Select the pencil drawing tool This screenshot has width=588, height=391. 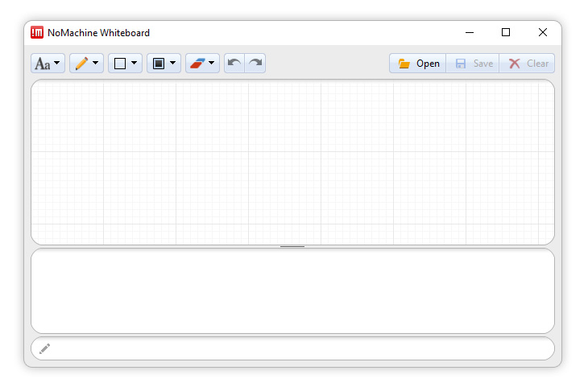[x=81, y=64]
